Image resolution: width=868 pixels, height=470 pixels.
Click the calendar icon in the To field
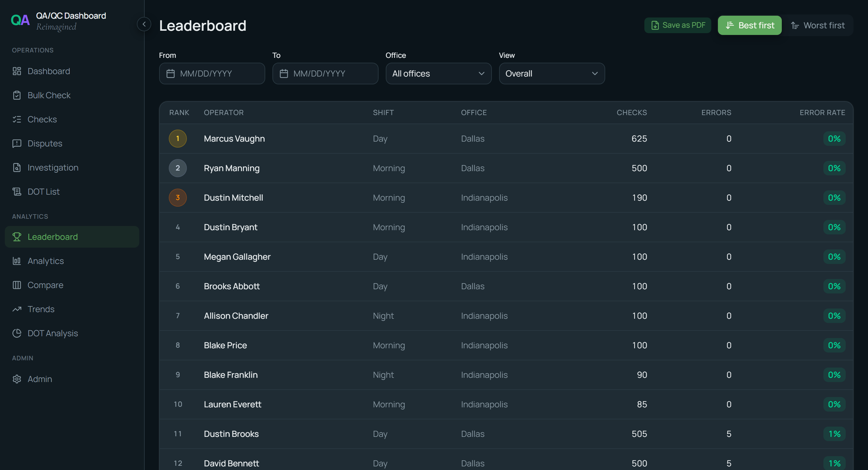(x=284, y=74)
